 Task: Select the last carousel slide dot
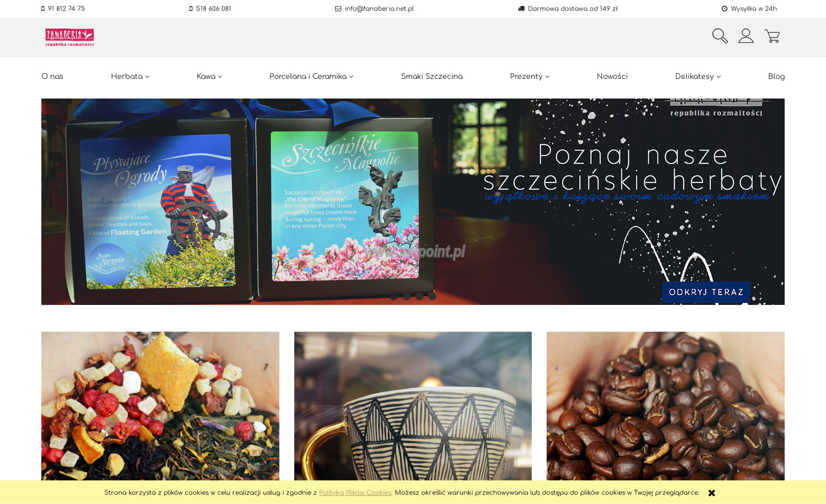tap(432, 296)
